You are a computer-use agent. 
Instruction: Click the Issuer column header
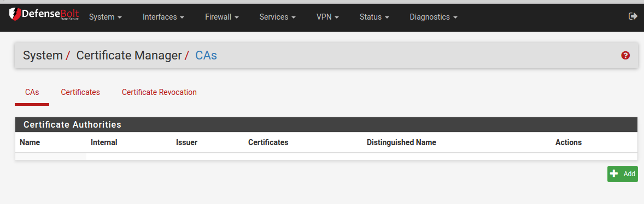pos(187,142)
